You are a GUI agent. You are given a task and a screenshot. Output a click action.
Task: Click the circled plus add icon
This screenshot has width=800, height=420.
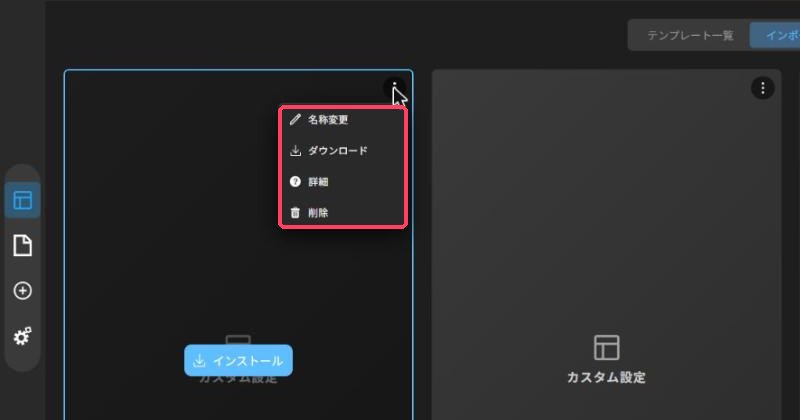pyautogui.click(x=22, y=291)
